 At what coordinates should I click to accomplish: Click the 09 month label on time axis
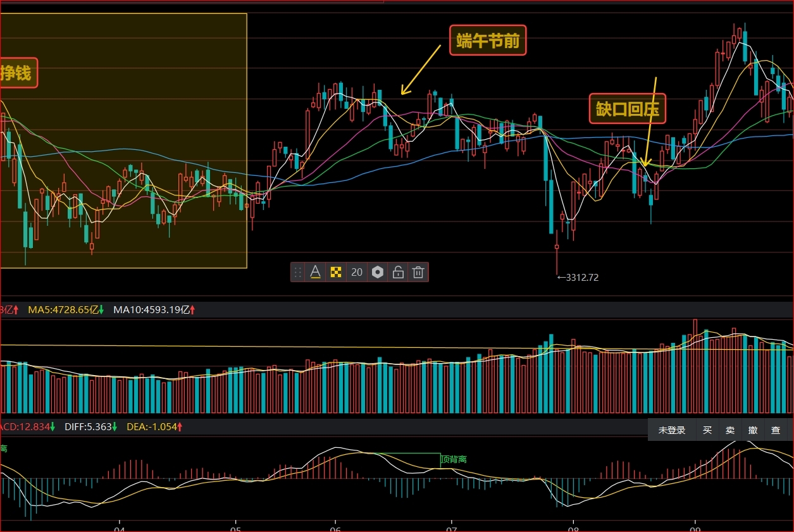695,530
